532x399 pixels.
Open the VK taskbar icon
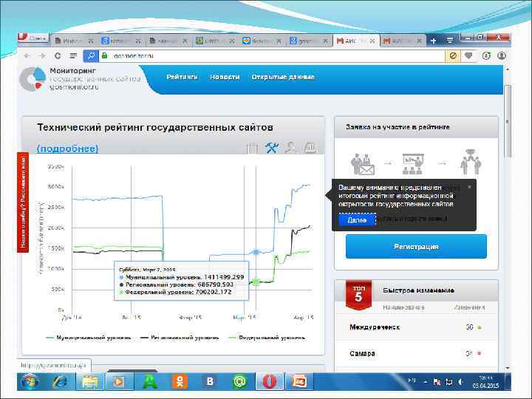click(x=210, y=382)
